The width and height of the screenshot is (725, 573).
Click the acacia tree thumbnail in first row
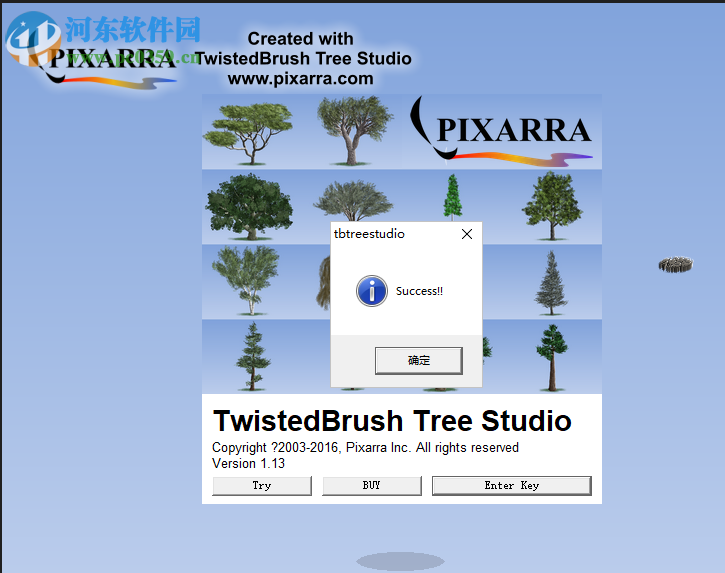[249, 133]
